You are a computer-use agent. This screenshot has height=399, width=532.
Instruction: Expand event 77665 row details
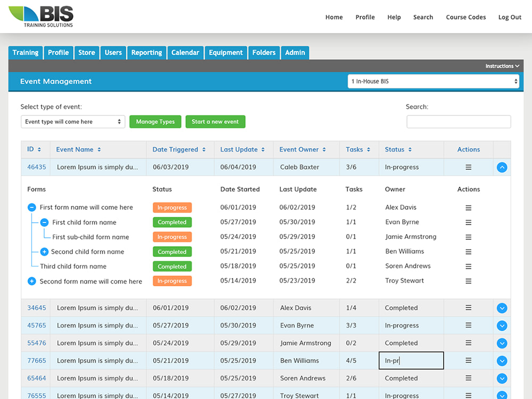[x=502, y=361]
